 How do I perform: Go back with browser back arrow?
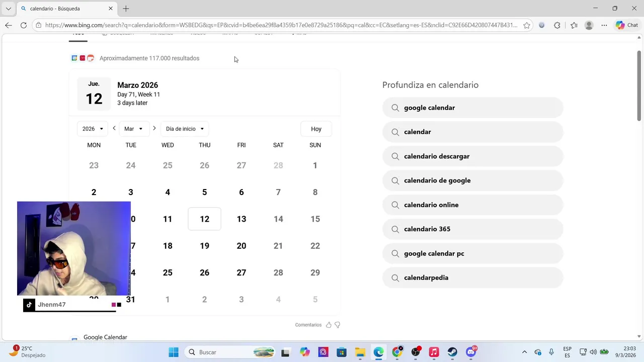point(9,25)
